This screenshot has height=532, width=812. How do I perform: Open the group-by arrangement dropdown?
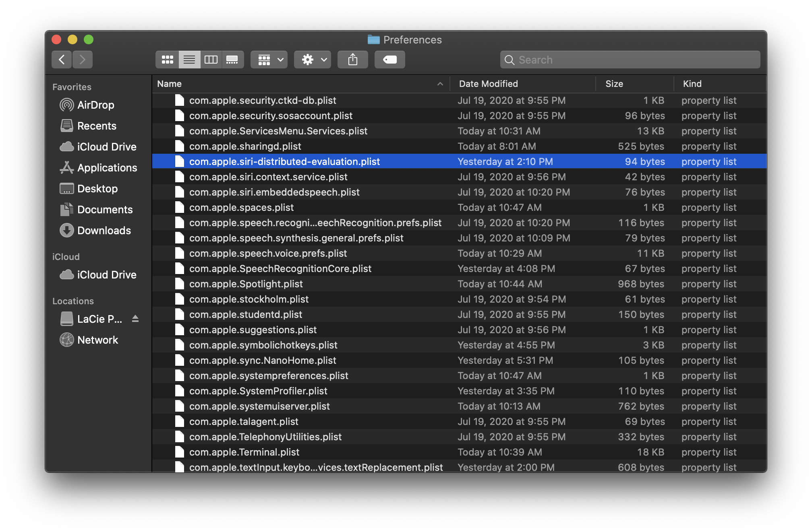(x=269, y=60)
